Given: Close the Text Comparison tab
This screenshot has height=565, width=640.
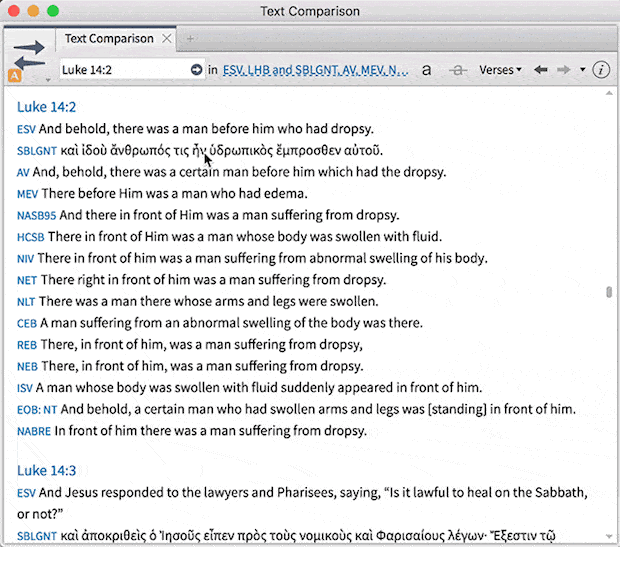Looking at the screenshot, I should [x=167, y=39].
